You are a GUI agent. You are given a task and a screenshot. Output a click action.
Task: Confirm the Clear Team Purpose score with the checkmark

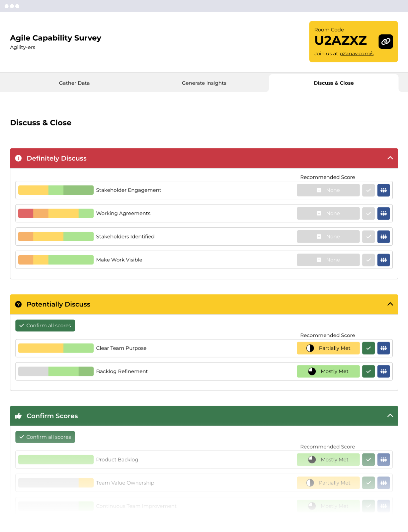(x=368, y=348)
